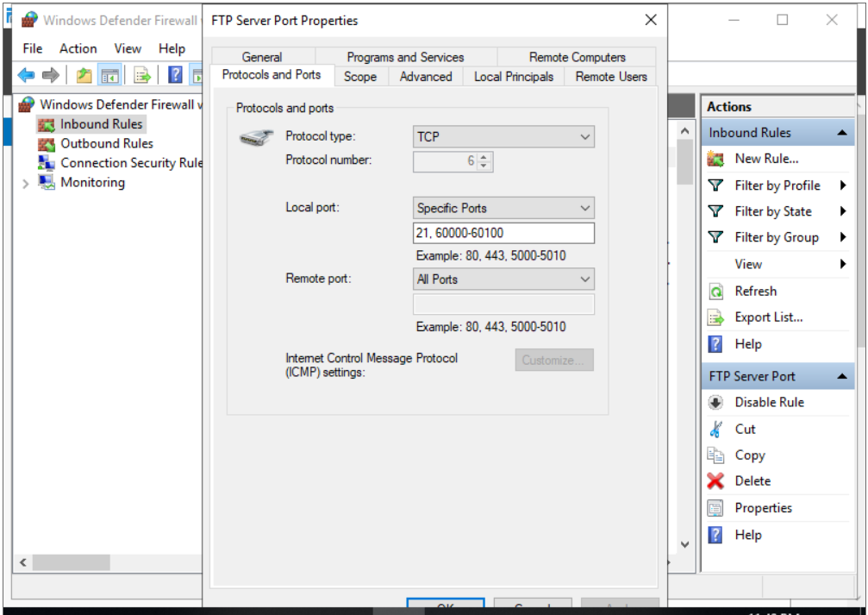Click the left arrow of the tree's horizontal scrollbar
This screenshot has width=868, height=615.
(22, 563)
